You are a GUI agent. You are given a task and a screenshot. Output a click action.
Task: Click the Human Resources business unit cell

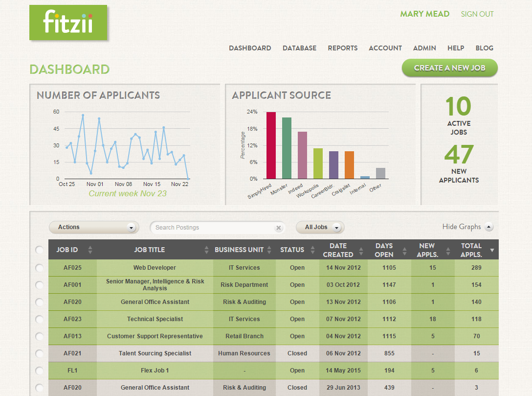pyautogui.click(x=244, y=353)
